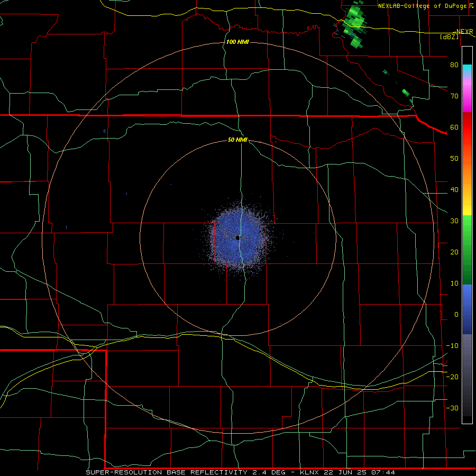Click the NEXLAB-College of DuPage watermark text

[426, 6]
